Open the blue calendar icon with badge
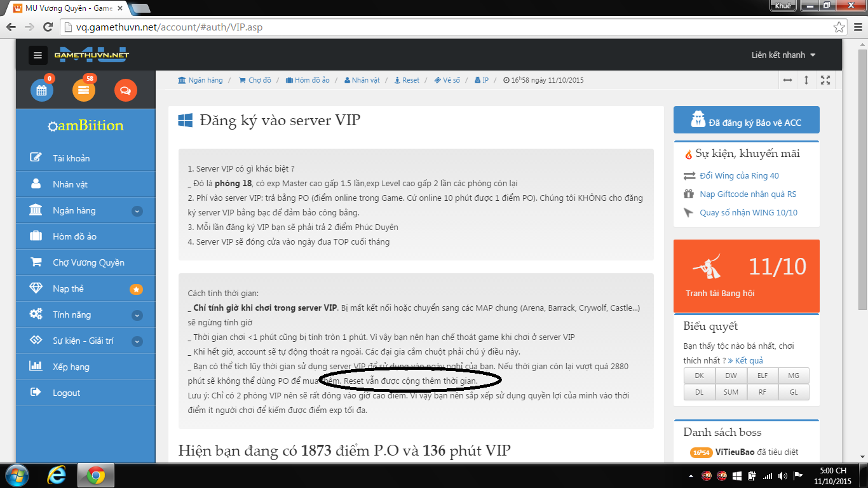Image resolution: width=868 pixels, height=488 pixels. [42, 90]
